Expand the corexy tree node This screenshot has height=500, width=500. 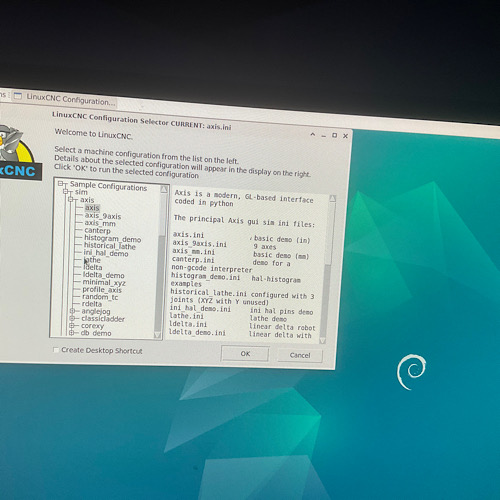(x=72, y=325)
